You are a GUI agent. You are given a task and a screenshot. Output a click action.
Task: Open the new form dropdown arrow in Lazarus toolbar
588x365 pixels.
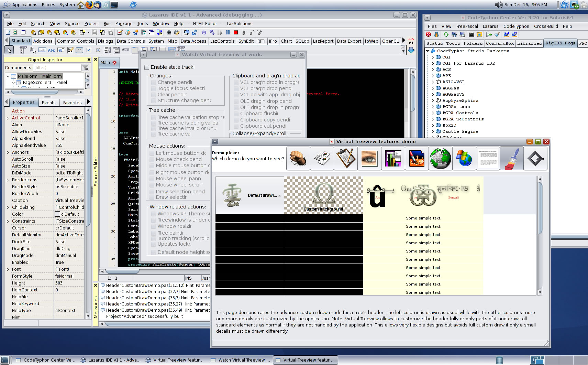88,32
